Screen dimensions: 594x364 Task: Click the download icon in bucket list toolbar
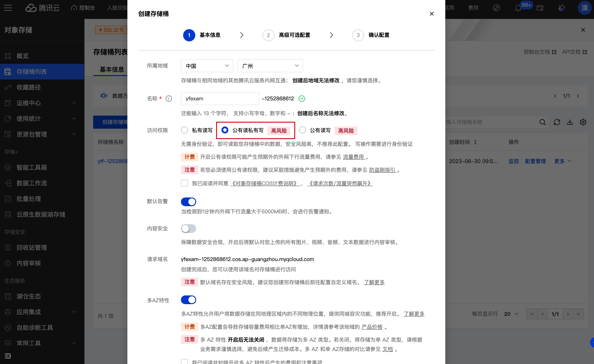click(570, 122)
